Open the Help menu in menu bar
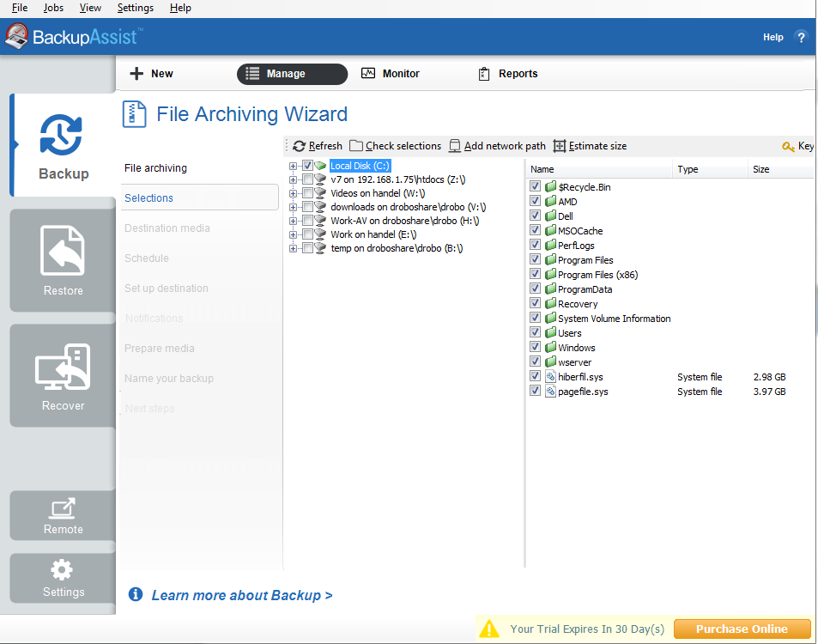Viewport: 818px width, 644px height. (x=180, y=8)
